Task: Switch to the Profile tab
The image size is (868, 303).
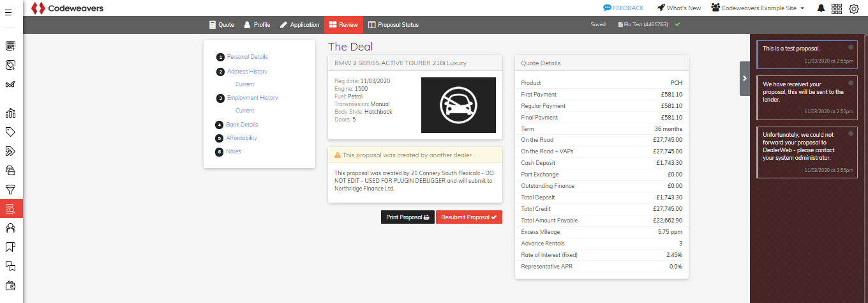Action: (x=257, y=25)
